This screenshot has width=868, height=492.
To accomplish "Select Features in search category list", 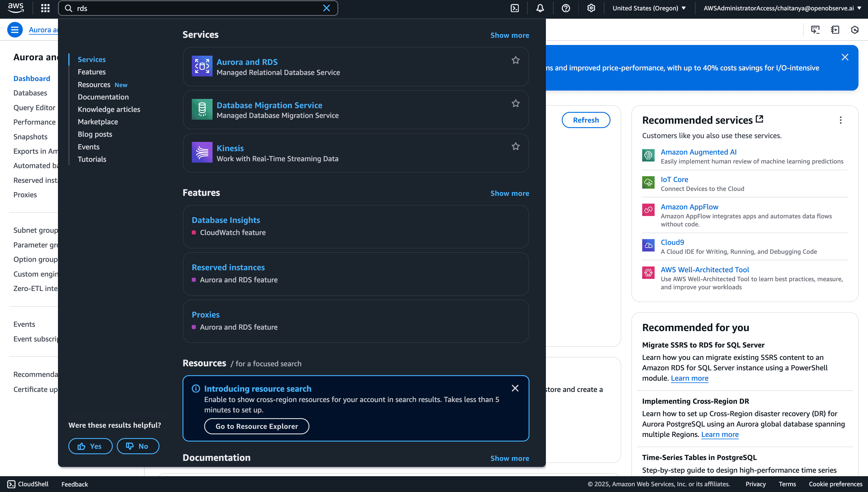I will (x=92, y=72).
